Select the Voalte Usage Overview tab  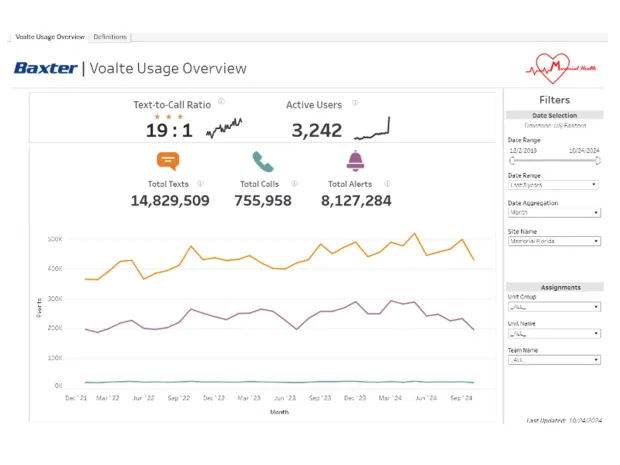tap(50, 37)
